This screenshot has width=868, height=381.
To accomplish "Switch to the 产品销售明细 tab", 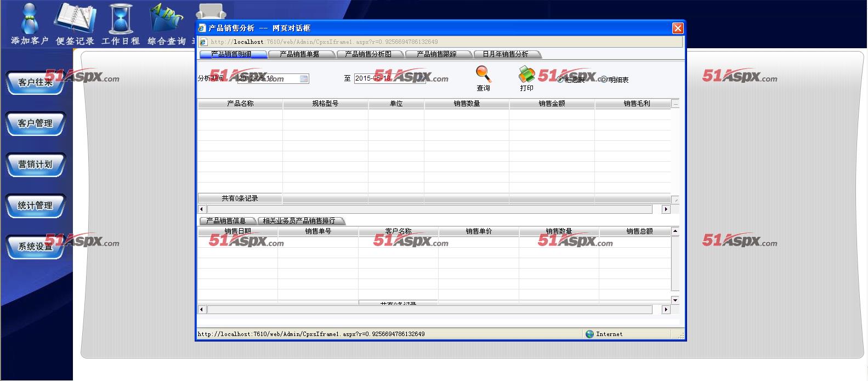I will tap(232, 54).
